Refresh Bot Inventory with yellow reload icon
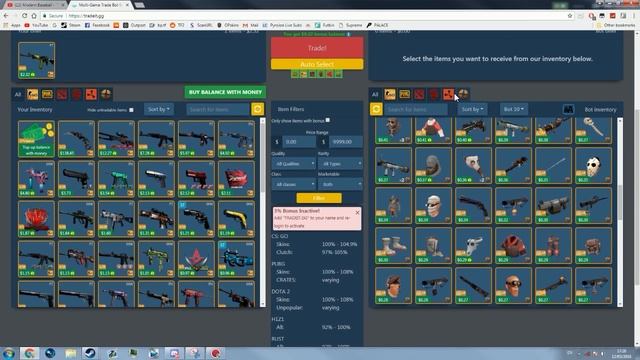Viewport: 640px width, 360px height. (376, 109)
